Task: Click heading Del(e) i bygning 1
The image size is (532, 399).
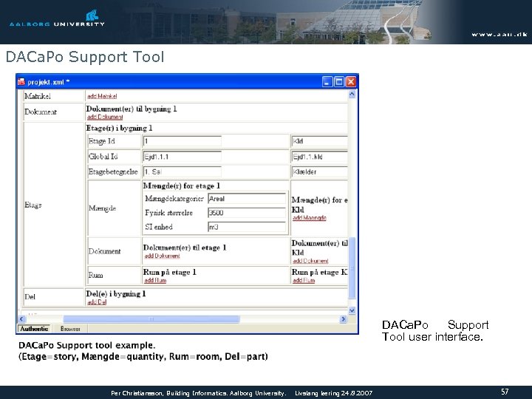Action: tap(116, 293)
